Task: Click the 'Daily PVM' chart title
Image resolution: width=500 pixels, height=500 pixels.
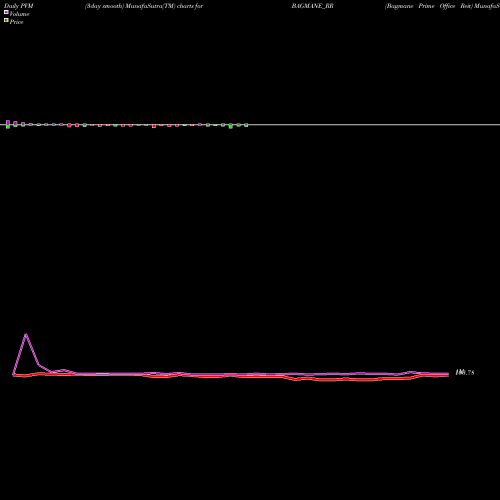Action: pyautogui.click(x=19, y=6)
